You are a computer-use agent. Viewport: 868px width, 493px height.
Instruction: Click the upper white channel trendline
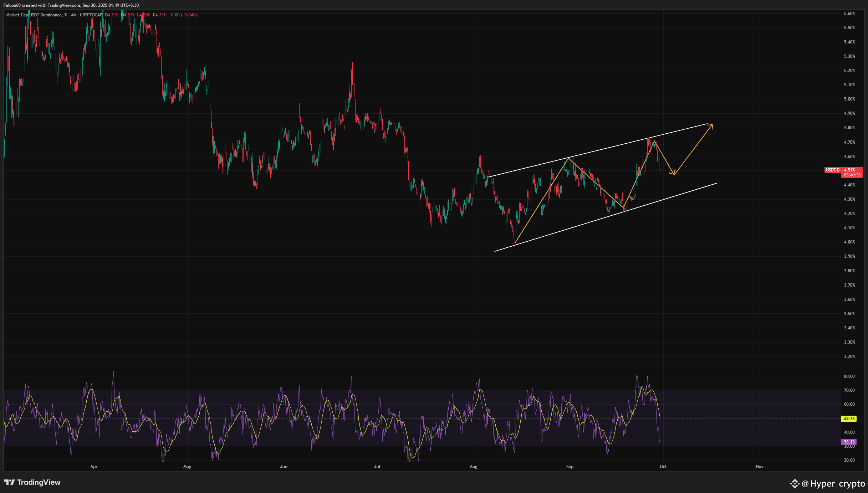click(606, 148)
